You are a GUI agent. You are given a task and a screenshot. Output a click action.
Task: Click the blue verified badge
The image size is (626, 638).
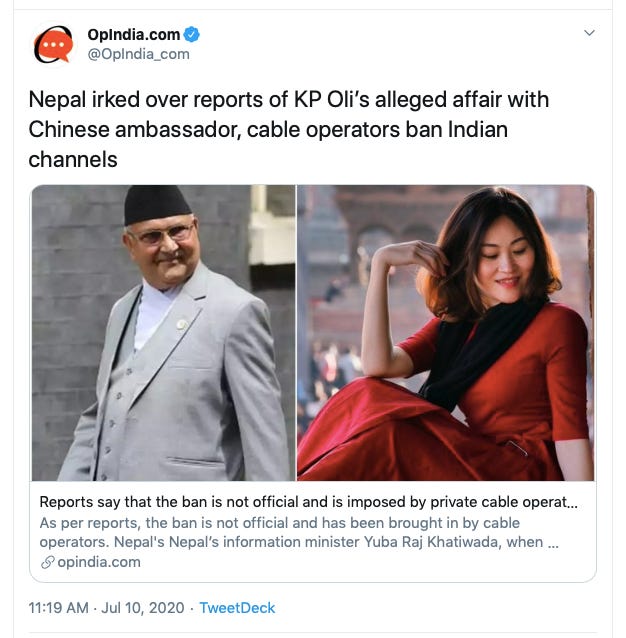[192, 35]
